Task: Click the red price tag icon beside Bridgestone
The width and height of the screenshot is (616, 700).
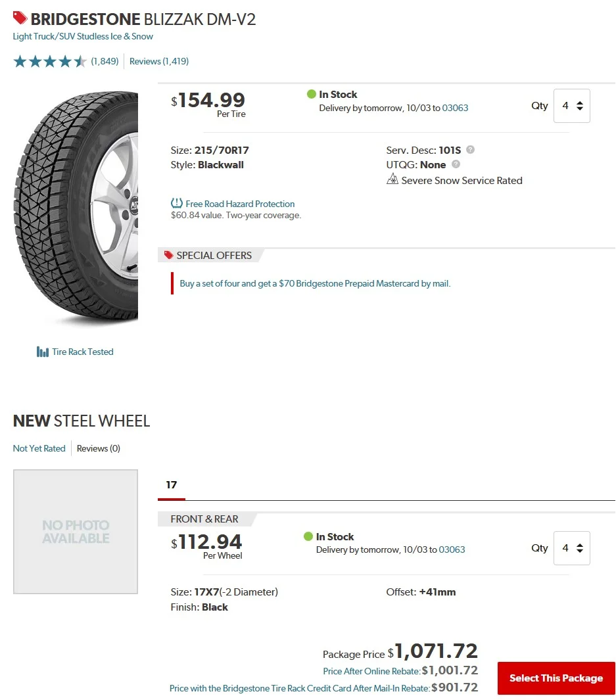Action: [x=20, y=18]
